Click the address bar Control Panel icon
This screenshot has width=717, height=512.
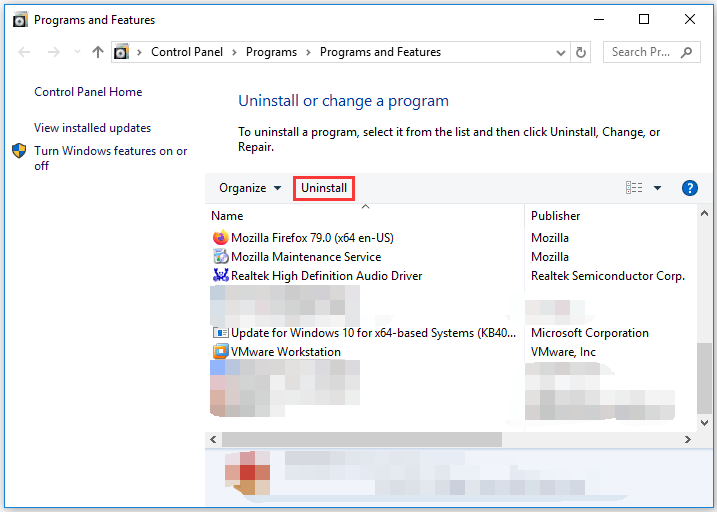pyautogui.click(x=121, y=52)
